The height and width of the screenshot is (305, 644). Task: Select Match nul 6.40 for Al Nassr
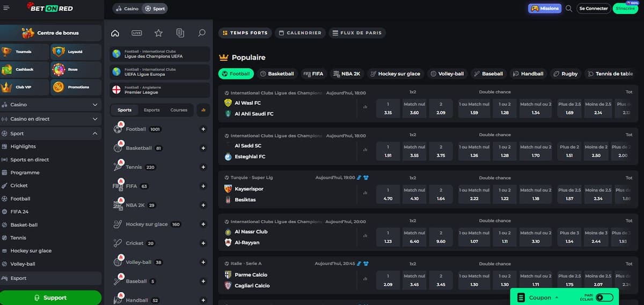coord(414,237)
